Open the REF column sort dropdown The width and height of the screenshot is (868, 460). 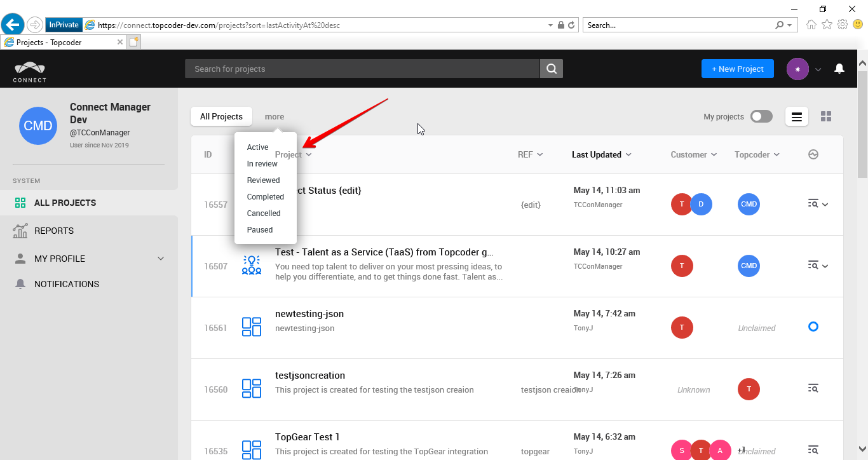click(540, 154)
